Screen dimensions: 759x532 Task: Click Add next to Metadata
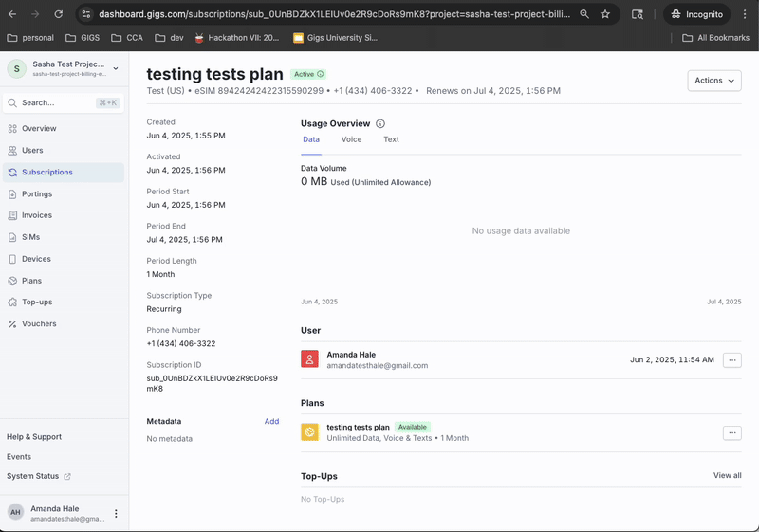coord(271,421)
